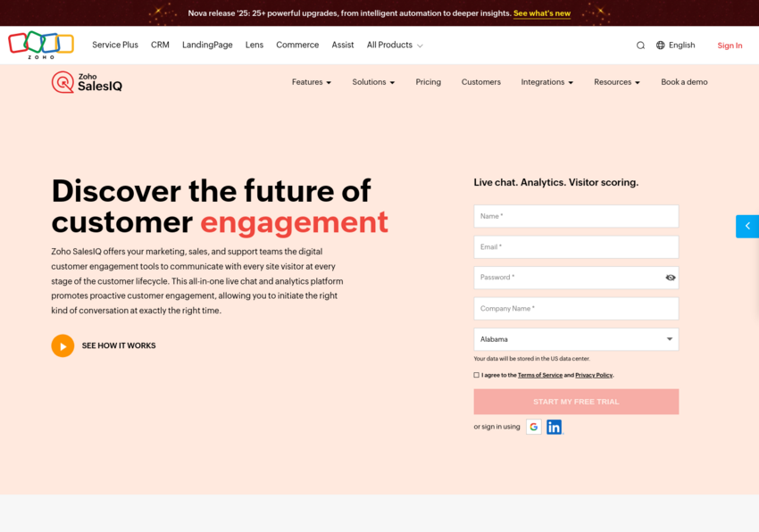Play the See How It Works video
The width and height of the screenshot is (759, 532).
coord(63,345)
